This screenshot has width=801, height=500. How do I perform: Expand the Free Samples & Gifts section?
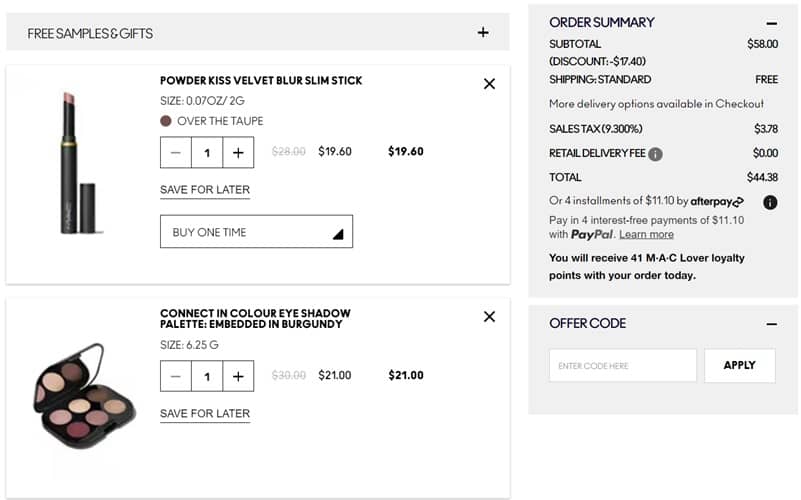pyautogui.click(x=483, y=33)
